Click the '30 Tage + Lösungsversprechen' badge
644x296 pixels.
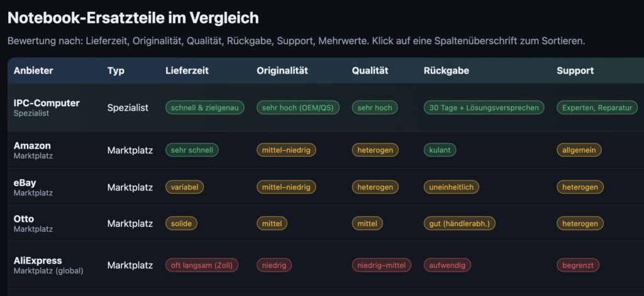[x=484, y=107]
